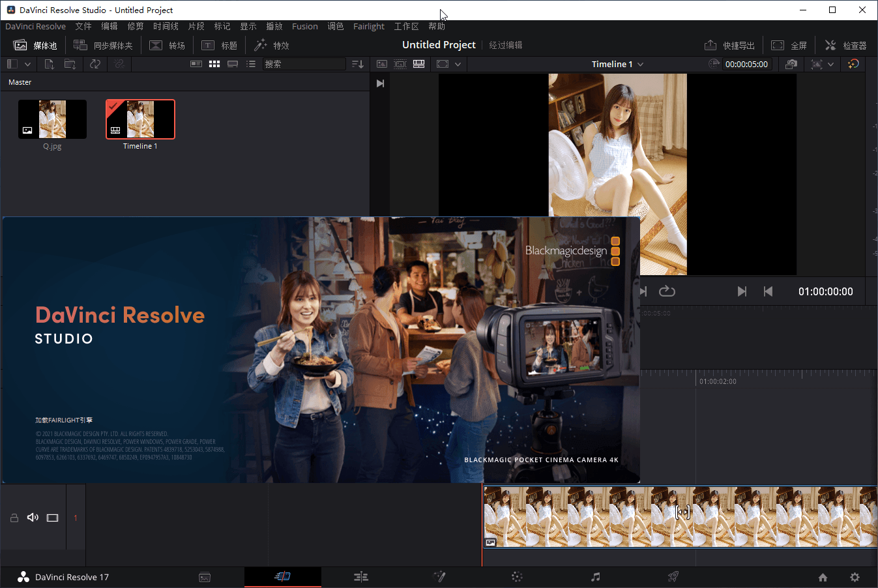878x588 pixels.
Task: Switch to the Edit page
Action: tap(361, 577)
